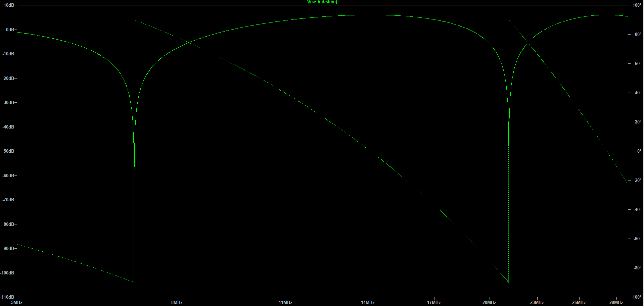Click the 8MHz frequency axis label
Viewport: 644px width, 306px height.
point(177,303)
